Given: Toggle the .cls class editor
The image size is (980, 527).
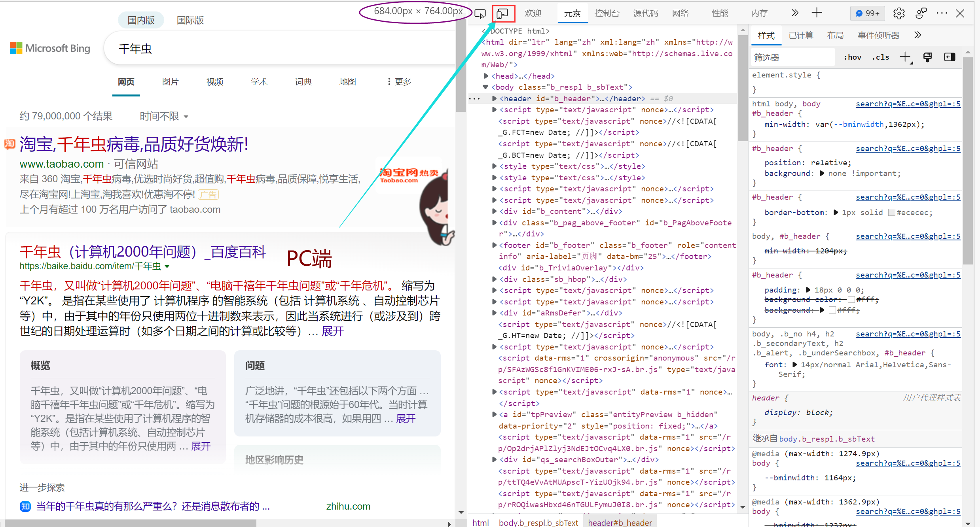Looking at the screenshot, I should (x=880, y=57).
